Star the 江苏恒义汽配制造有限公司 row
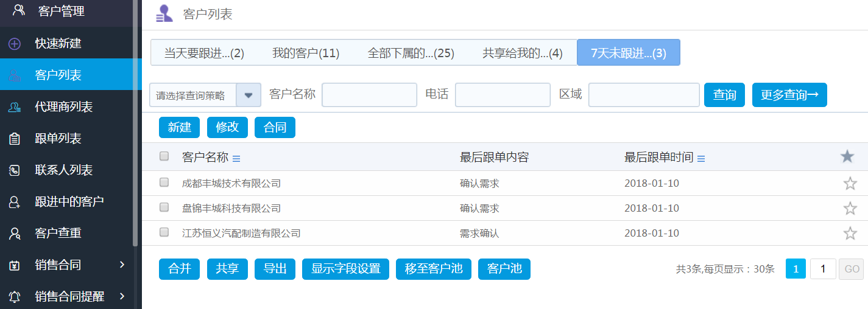Image resolution: width=868 pixels, height=309 pixels. pos(850,233)
